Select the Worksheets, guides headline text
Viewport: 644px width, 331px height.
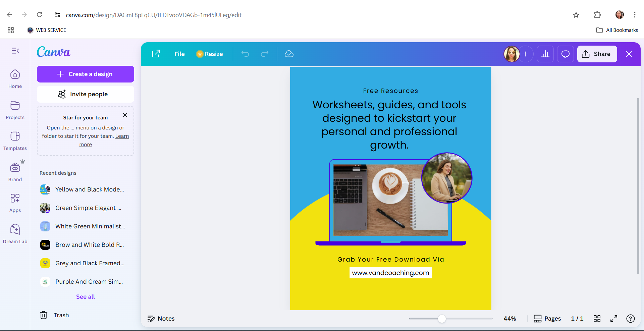389,125
